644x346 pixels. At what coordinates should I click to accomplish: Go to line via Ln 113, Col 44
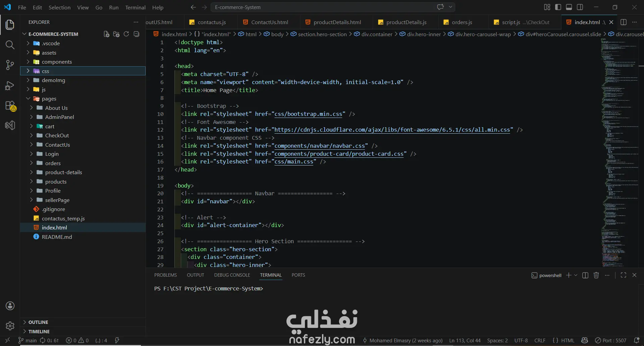tap(465, 341)
